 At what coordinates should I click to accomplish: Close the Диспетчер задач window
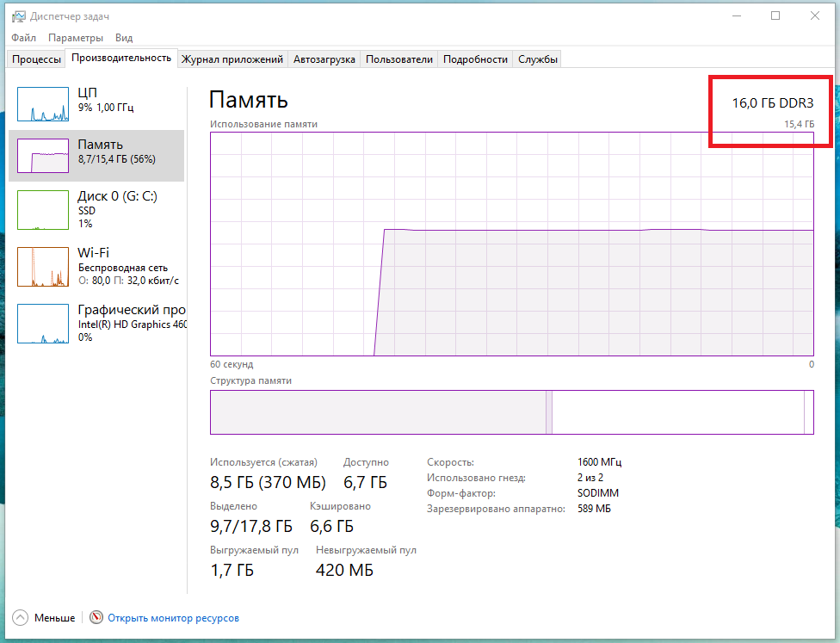click(x=815, y=16)
